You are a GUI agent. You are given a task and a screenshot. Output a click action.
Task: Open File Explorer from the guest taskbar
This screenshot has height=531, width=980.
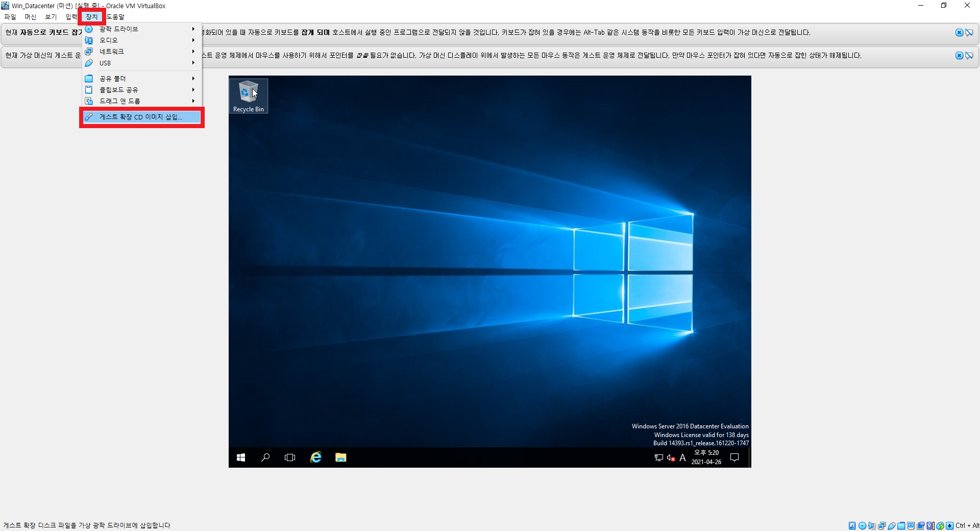click(340, 457)
